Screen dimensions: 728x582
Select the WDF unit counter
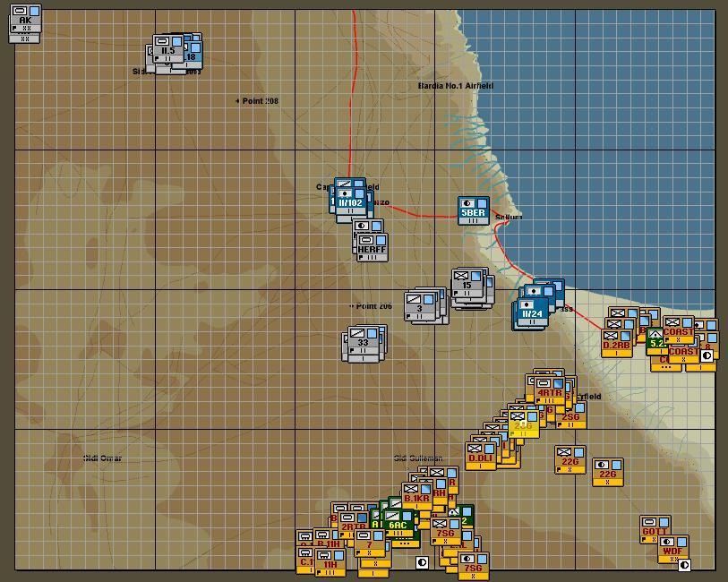point(673,549)
